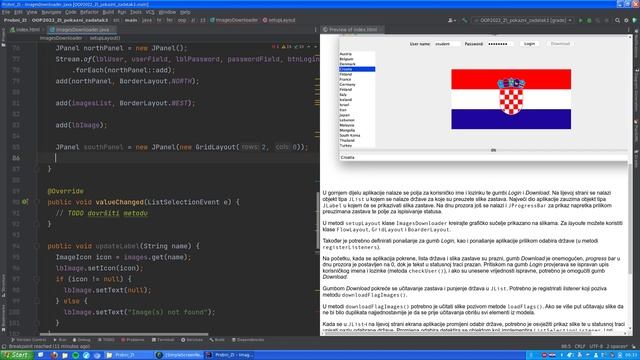Image resolution: width=640 pixels, height=360 pixels.
Task: Click the 'Image(s) not found' string literal
Action: coord(168,312)
